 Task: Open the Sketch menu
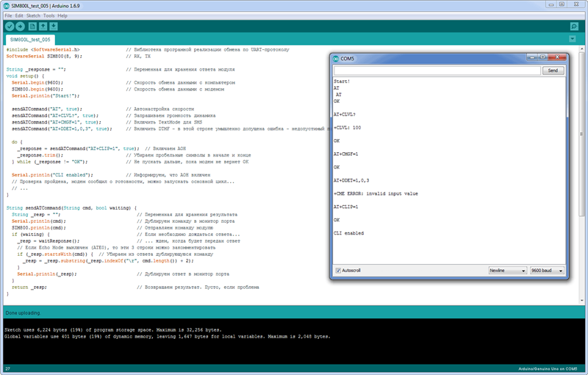[33, 15]
